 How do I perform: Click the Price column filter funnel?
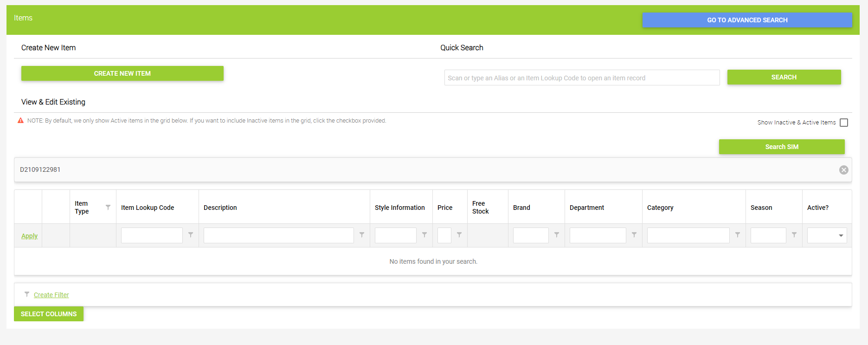tap(459, 235)
